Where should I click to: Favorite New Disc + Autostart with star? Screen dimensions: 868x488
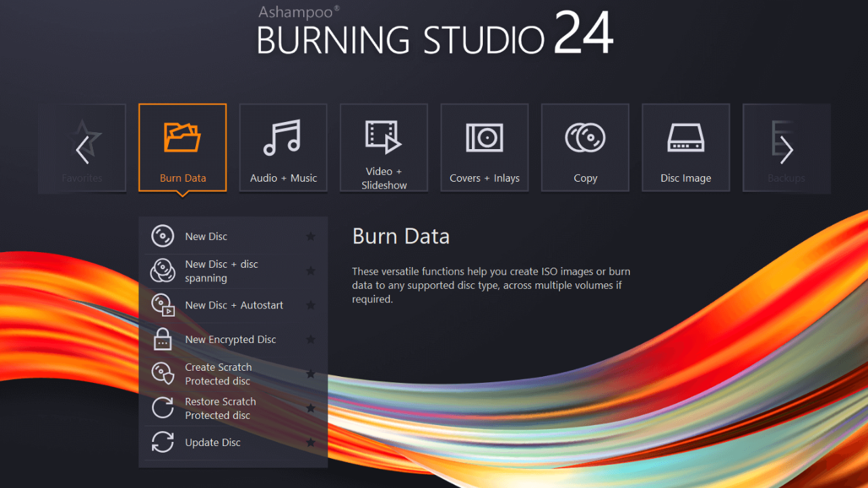pyautogui.click(x=311, y=305)
